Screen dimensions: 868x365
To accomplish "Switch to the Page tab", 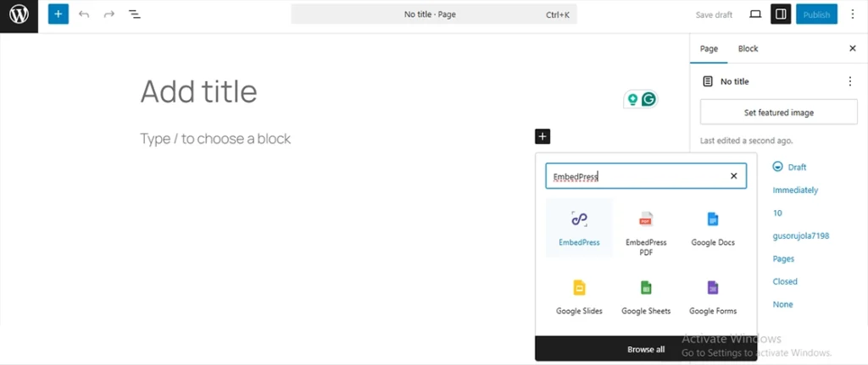I will tap(709, 48).
